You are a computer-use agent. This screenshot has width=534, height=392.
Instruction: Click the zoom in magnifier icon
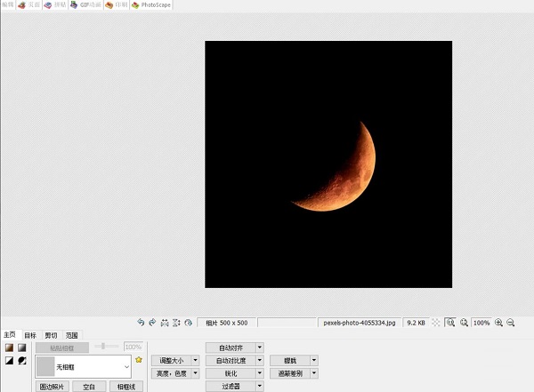(498, 323)
